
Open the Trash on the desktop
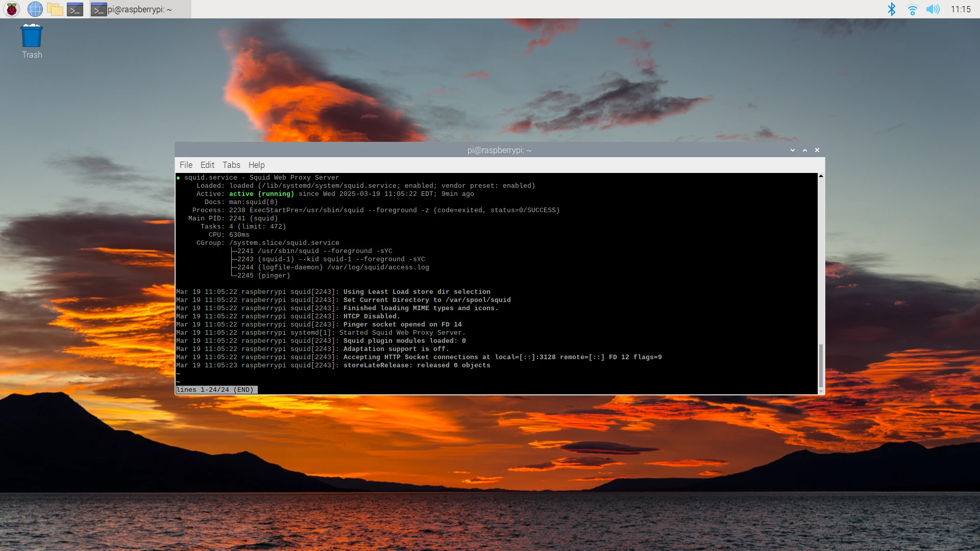31,36
